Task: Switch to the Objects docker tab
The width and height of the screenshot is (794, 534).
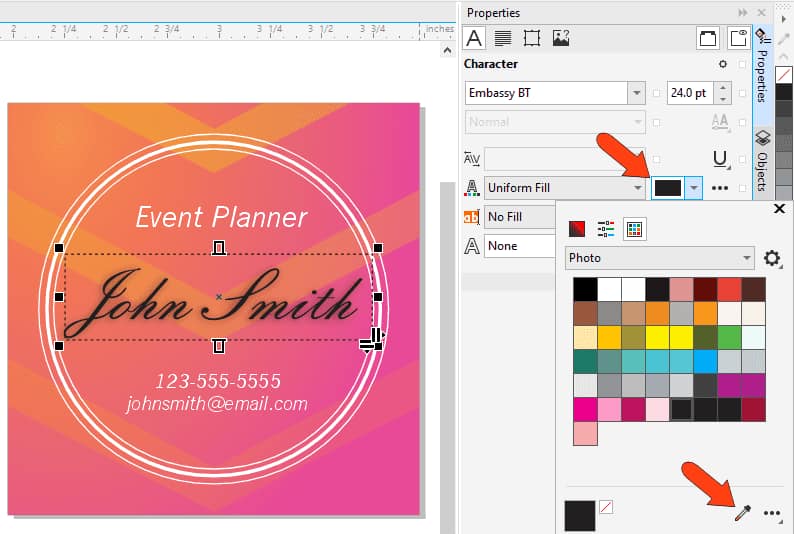Action: click(761, 160)
